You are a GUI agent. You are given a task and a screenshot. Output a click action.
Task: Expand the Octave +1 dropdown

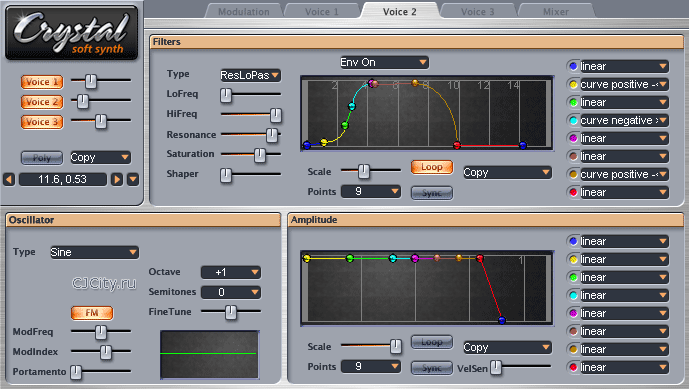(x=231, y=272)
